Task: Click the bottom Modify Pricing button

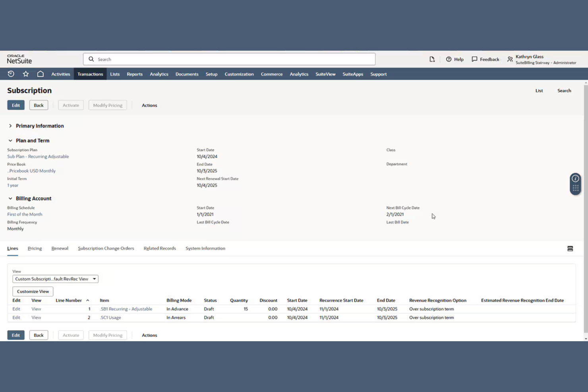Action: point(108,335)
